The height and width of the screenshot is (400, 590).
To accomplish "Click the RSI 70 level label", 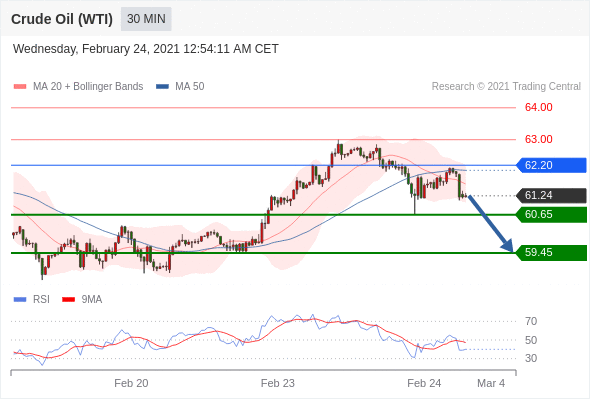I will [531, 321].
